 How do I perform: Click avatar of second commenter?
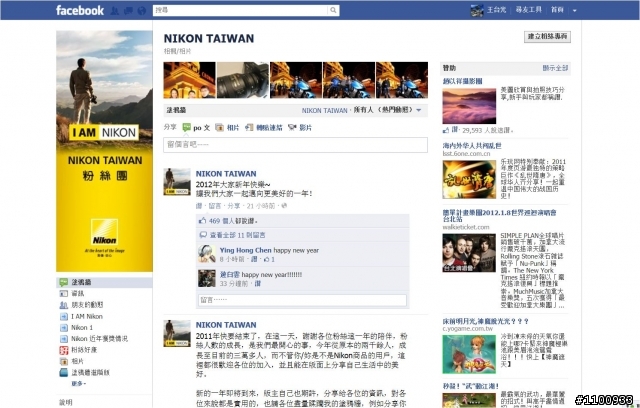[207, 278]
